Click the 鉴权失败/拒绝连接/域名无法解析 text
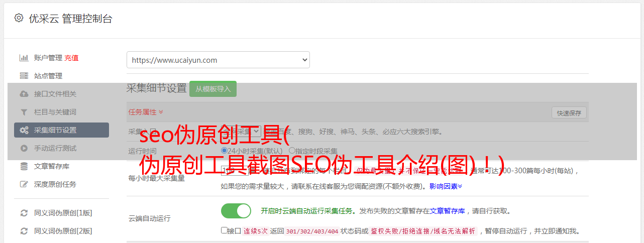The width and height of the screenshot is (644, 243). click(x=423, y=231)
